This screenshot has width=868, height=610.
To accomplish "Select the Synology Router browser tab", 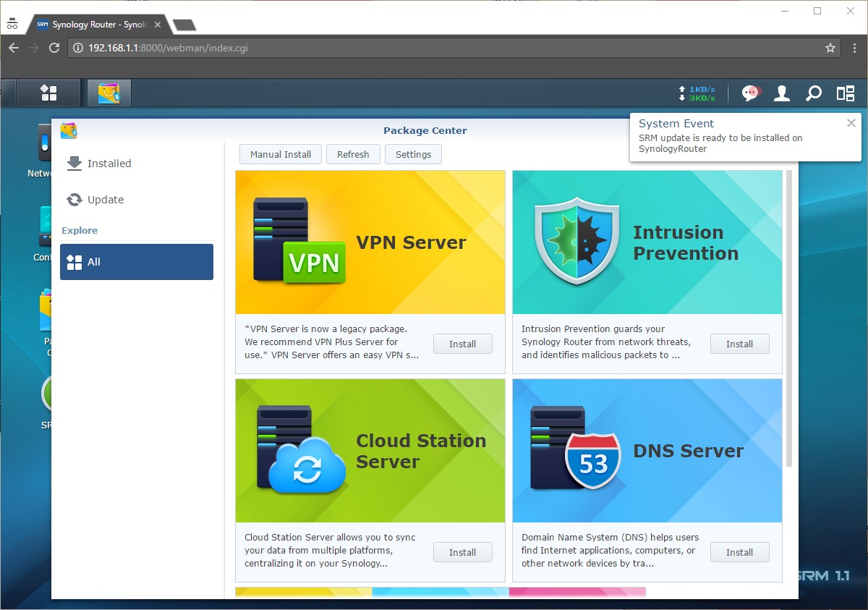I will (98, 25).
